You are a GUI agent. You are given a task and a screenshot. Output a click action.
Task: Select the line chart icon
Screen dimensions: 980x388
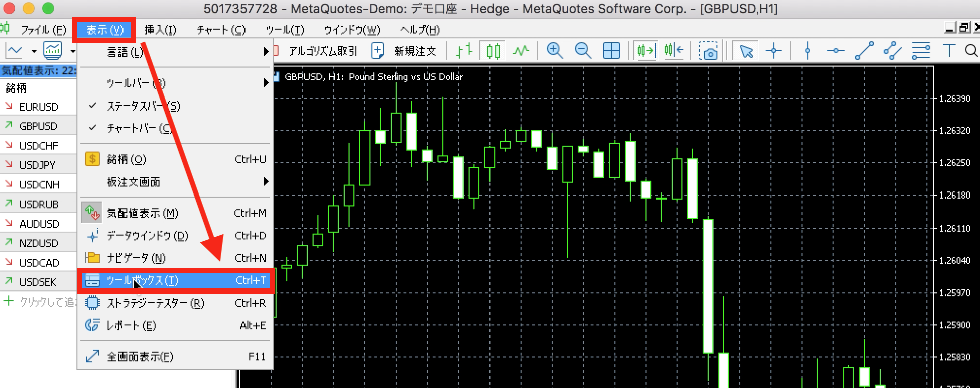click(521, 50)
